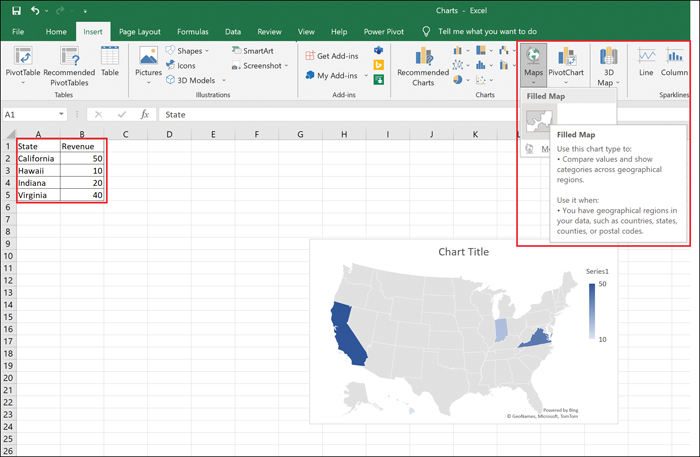Click the Series1 color gradient legend
The width and height of the screenshot is (700, 457).
coord(592,311)
